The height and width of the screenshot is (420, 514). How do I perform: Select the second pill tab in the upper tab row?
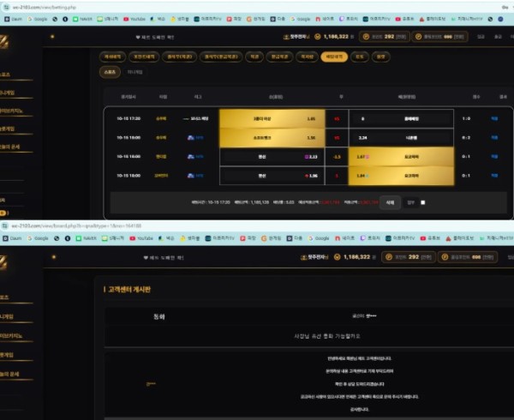[144, 57]
